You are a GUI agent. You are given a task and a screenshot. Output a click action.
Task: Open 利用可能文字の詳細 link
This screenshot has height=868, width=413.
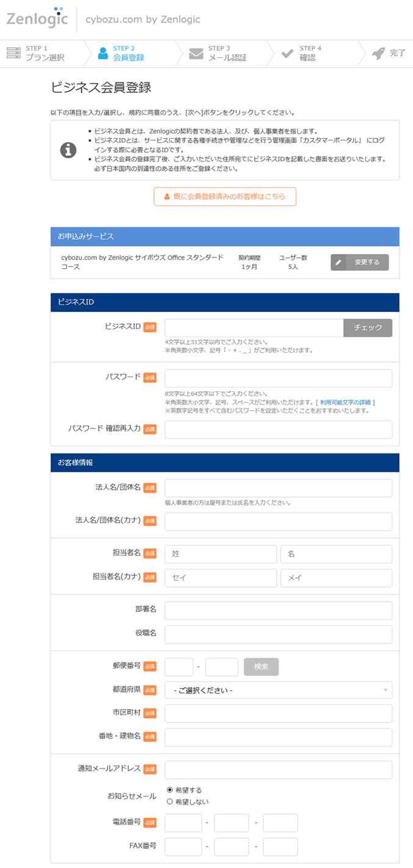[345, 402]
